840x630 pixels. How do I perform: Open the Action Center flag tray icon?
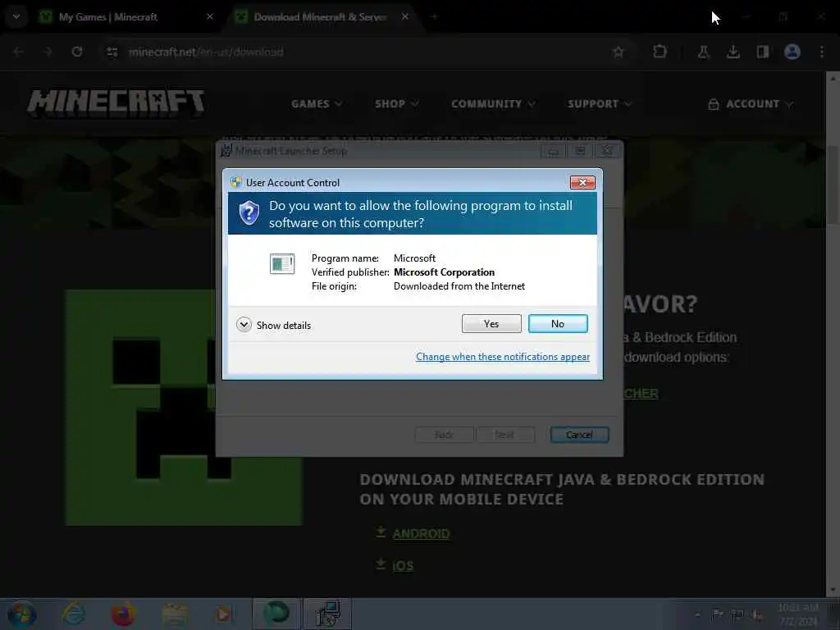pyautogui.click(x=717, y=614)
